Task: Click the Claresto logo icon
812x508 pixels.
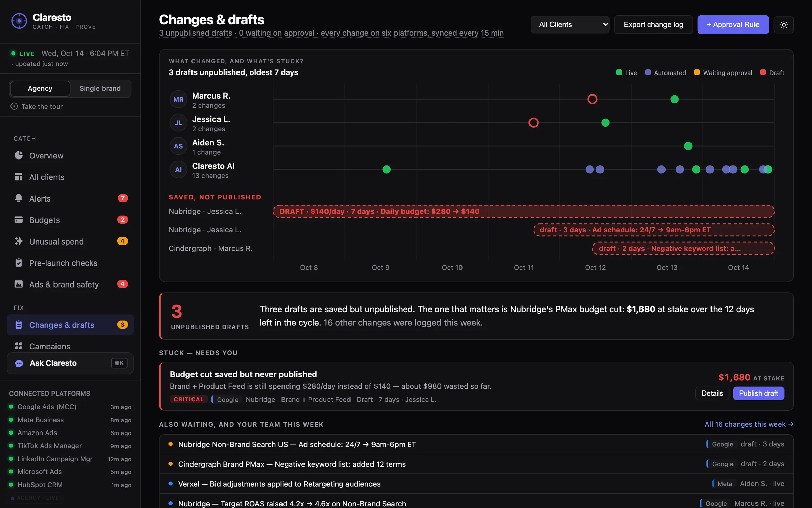Action: pyautogui.click(x=19, y=21)
